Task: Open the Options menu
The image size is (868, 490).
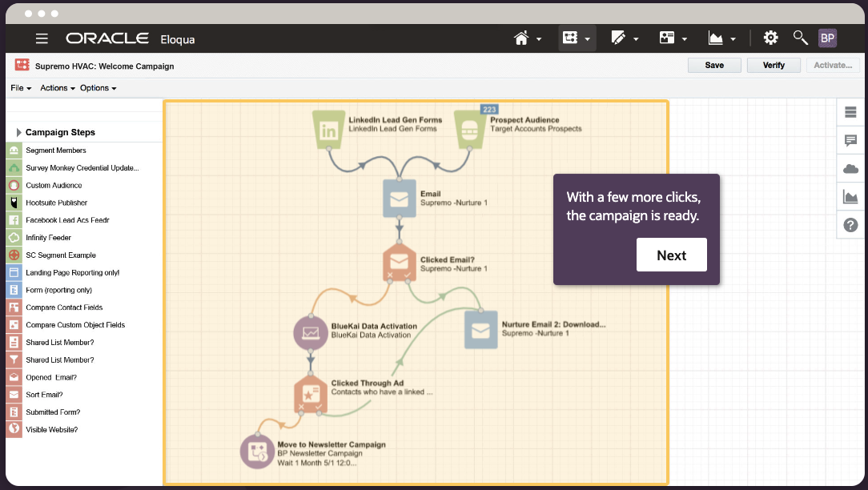Action: click(97, 88)
